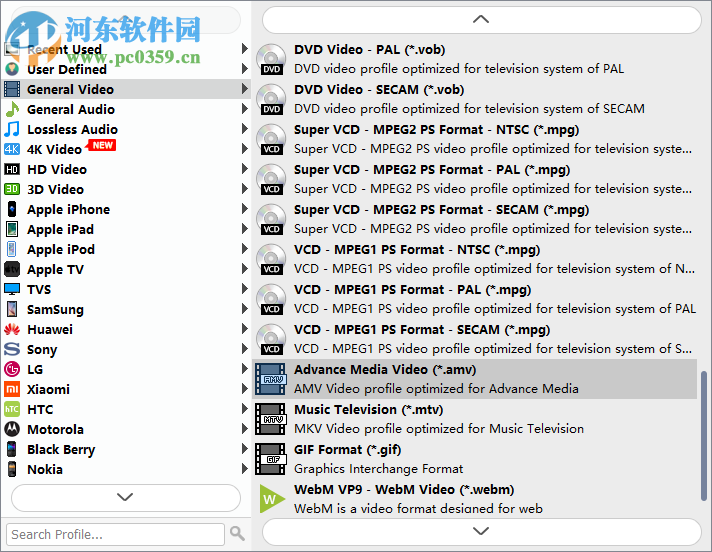Expand the User Defined submenu arrow
Viewport: 712px width, 552px height.
(x=244, y=69)
